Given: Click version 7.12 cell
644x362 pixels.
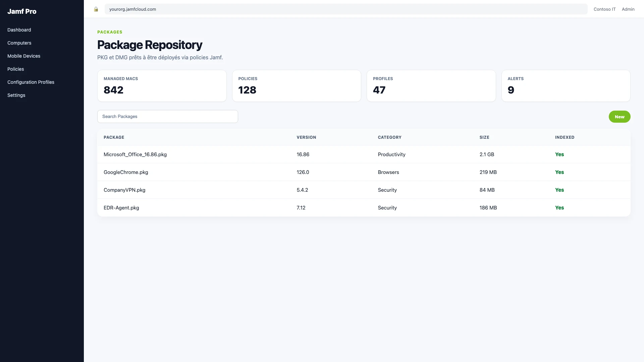Looking at the screenshot, I should point(301,208).
